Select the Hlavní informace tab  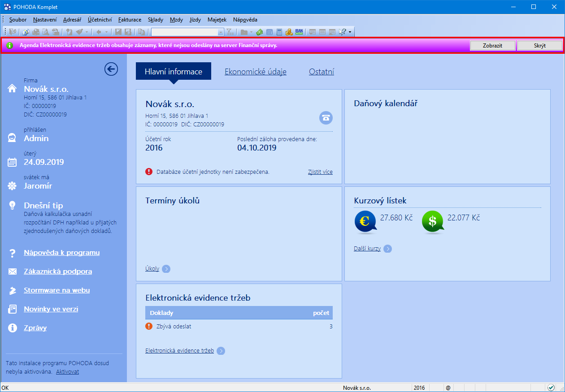(x=174, y=72)
